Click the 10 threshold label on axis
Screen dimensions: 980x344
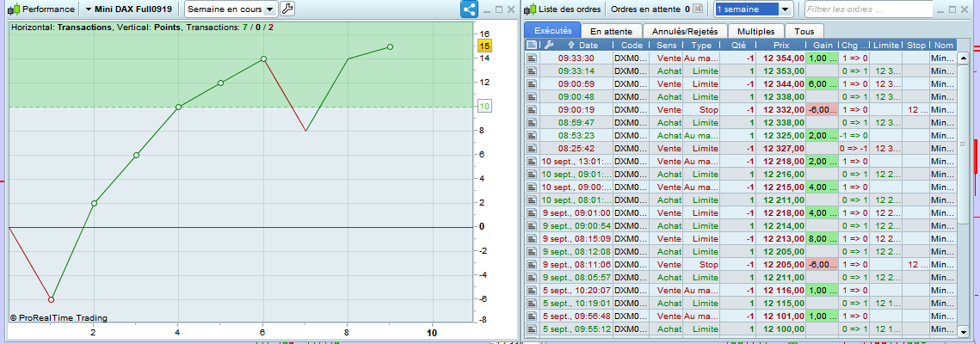coord(484,107)
